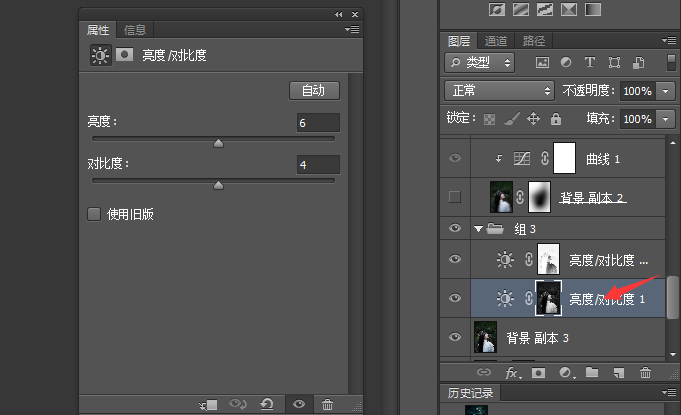681x415 pixels.
Task: Click the 亮度 slider handle
Action: click(218, 143)
